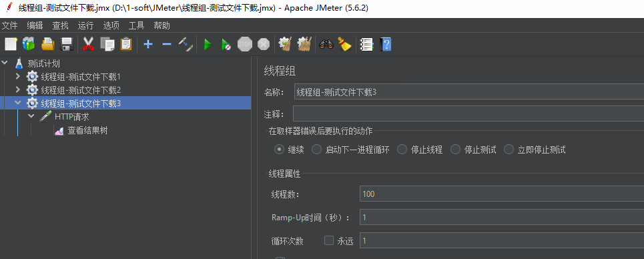Save the test plan with floppy icon
Viewport: 644px width, 259px height.
[x=67, y=43]
